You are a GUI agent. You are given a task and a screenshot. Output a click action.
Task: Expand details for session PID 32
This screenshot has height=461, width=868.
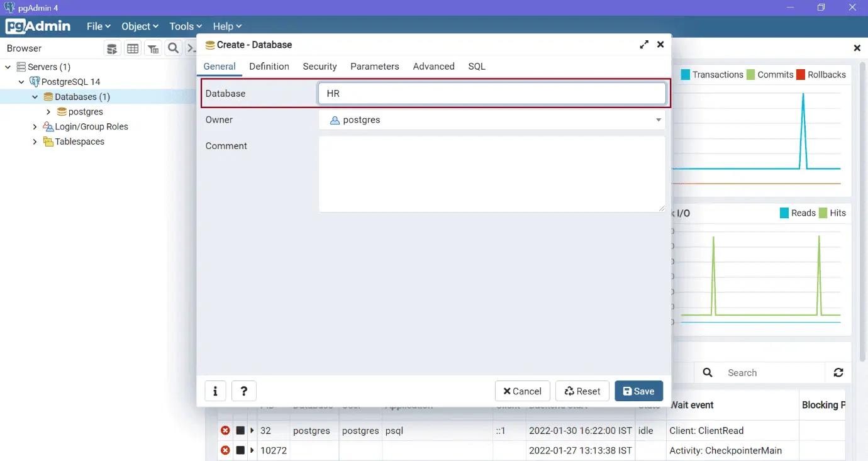pos(252,430)
